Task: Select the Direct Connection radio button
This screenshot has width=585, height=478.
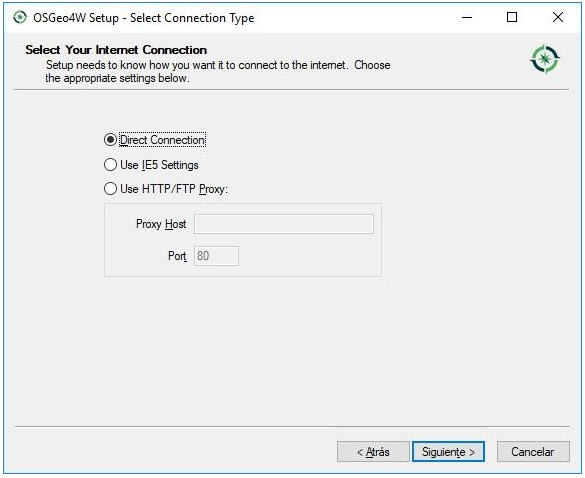Action: pyautogui.click(x=110, y=140)
